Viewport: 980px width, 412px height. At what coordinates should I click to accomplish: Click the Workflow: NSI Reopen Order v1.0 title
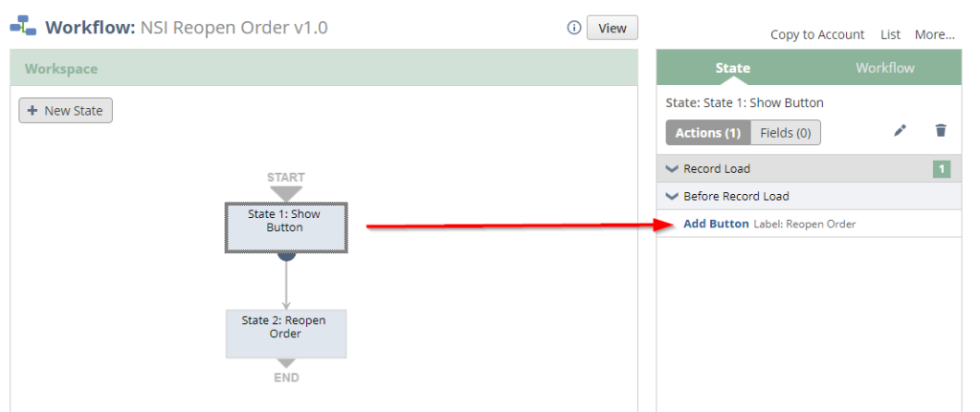tap(187, 28)
